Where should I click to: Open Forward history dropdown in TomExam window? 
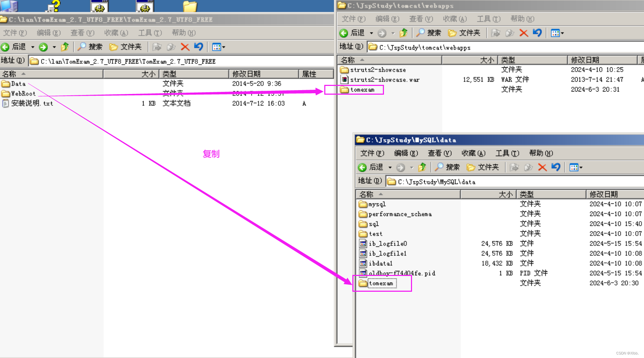(54, 47)
